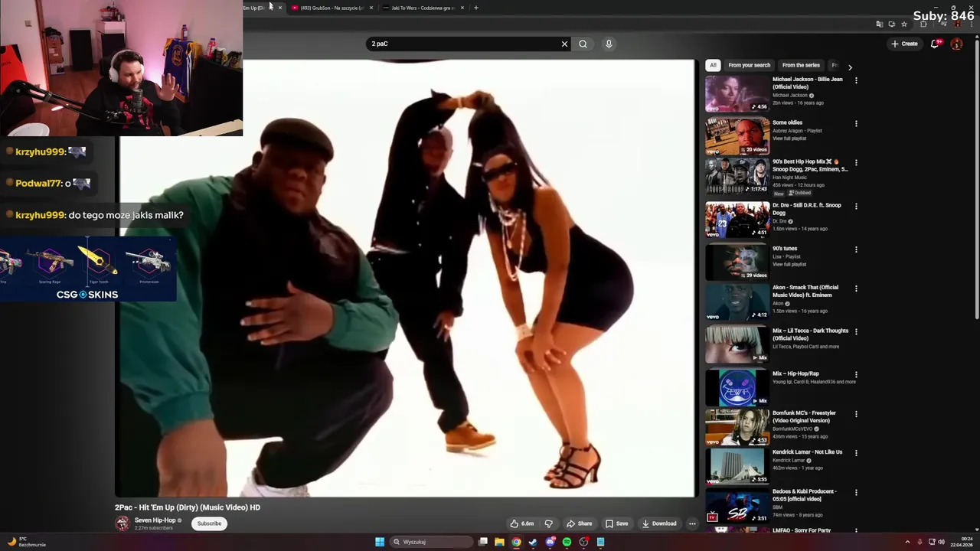The height and width of the screenshot is (551, 980).
Task: Open 'Kendrick Lamar - Not Like Us' title
Action: pyautogui.click(x=807, y=452)
